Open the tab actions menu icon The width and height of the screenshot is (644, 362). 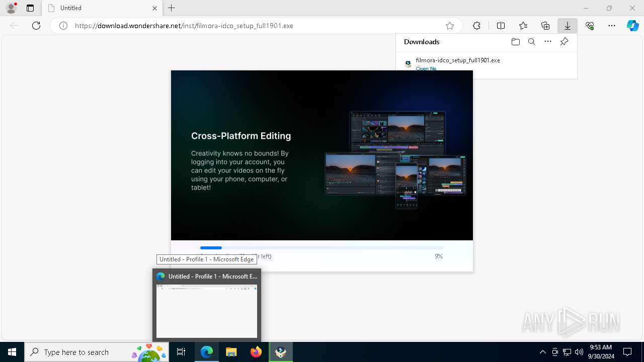click(x=30, y=8)
